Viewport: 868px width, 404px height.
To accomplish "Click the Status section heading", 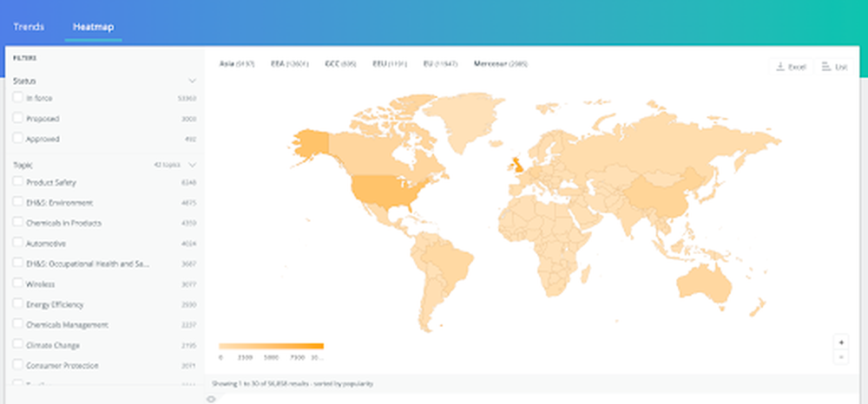I will tap(24, 81).
